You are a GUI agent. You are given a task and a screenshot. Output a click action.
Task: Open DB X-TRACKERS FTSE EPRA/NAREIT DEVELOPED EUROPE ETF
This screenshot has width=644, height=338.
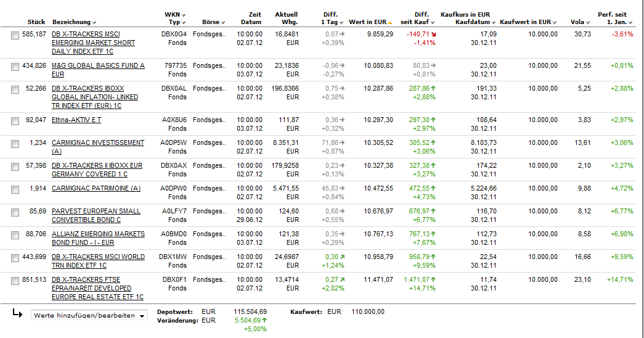(x=98, y=288)
